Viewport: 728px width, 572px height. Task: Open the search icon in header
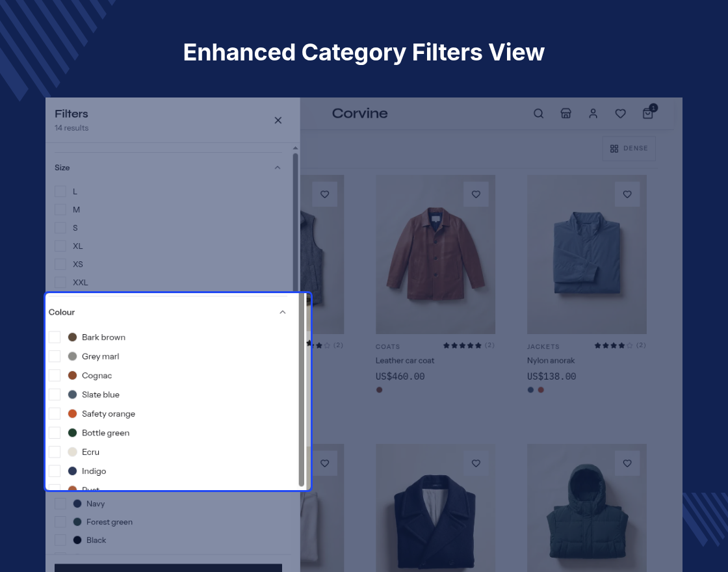point(539,113)
